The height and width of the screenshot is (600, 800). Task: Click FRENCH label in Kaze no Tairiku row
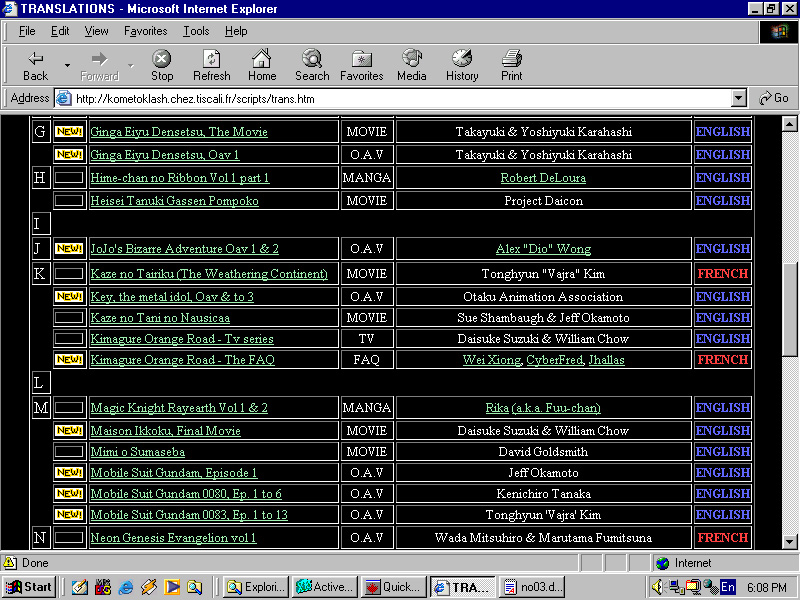coord(722,273)
